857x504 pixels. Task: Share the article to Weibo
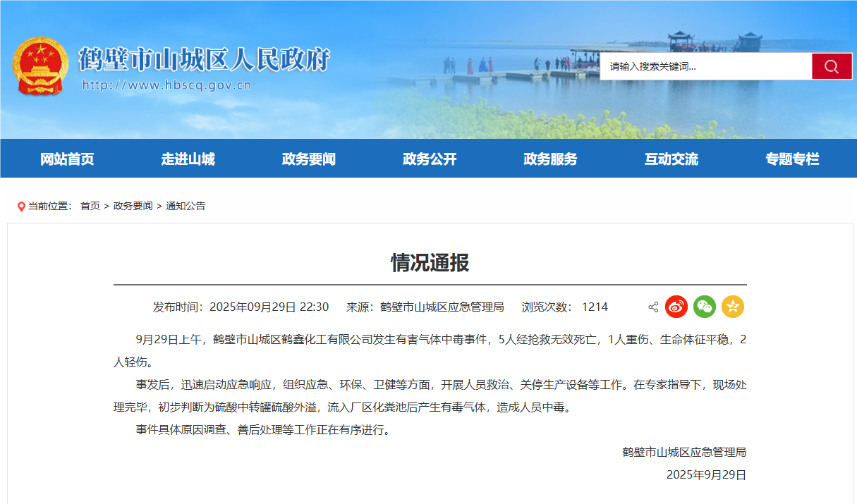676,307
